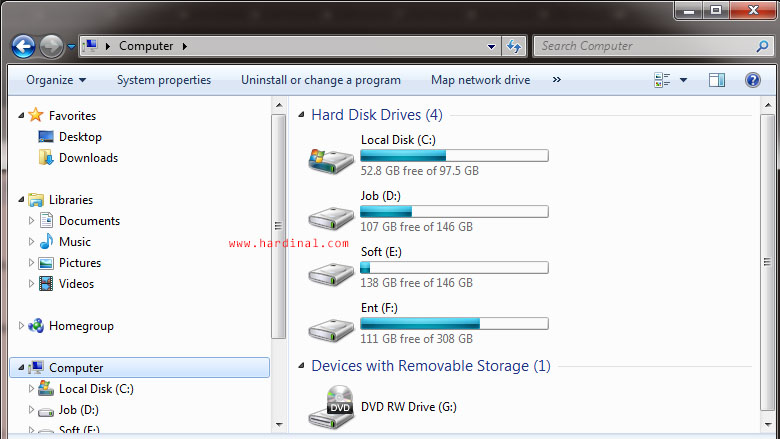Click the Videos filmstrip icon
This screenshot has width=780, height=439.
tap(46, 284)
